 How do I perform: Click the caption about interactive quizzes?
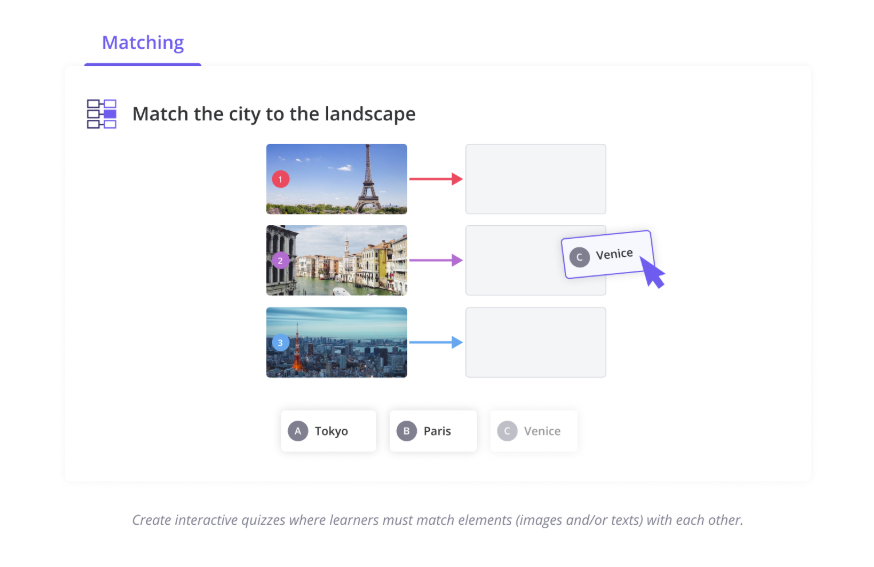(x=438, y=520)
